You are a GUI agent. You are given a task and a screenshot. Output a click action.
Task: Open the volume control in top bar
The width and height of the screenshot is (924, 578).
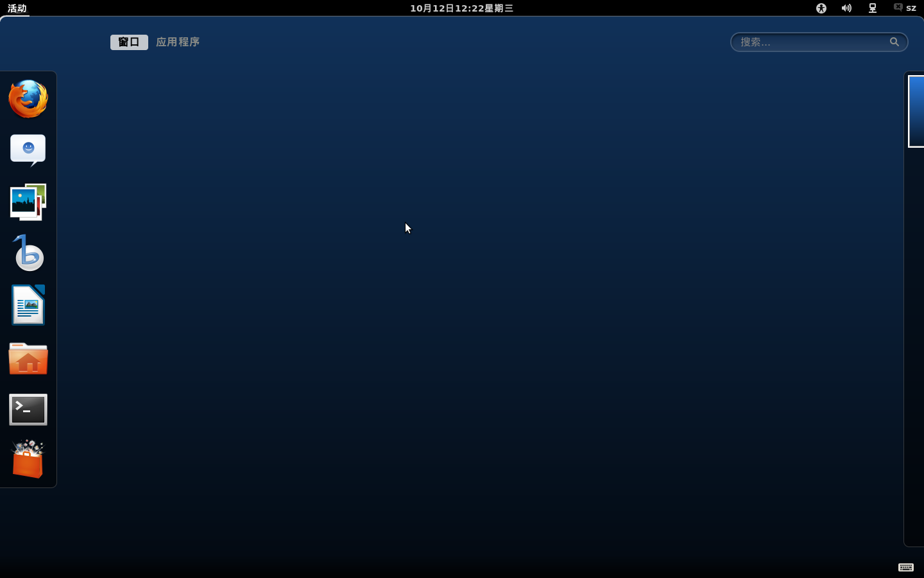[847, 8]
